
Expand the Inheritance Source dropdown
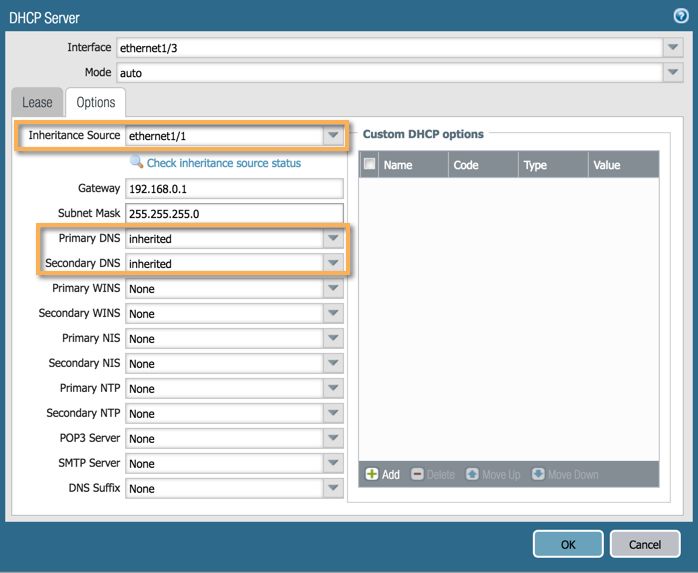coord(332,135)
